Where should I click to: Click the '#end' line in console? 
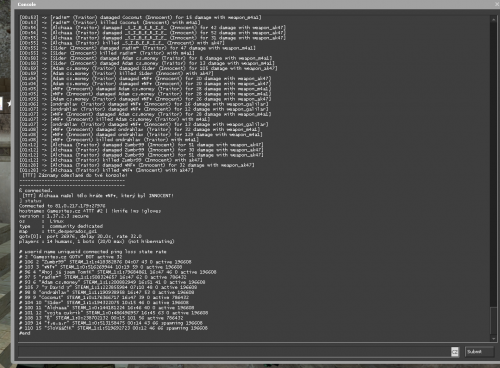click(x=24, y=333)
